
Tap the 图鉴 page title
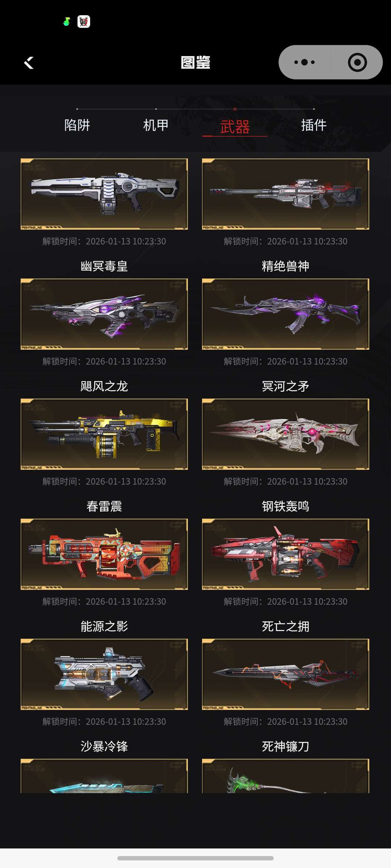point(195,62)
